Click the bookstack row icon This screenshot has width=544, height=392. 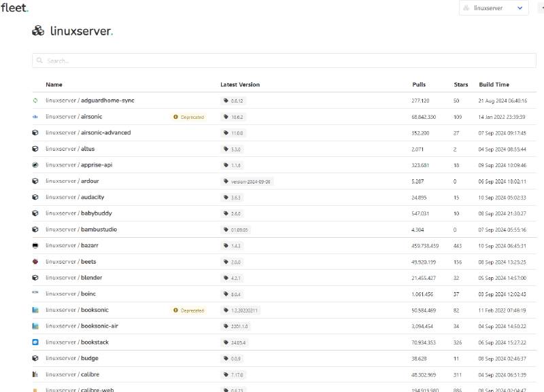(x=35, y=342)
